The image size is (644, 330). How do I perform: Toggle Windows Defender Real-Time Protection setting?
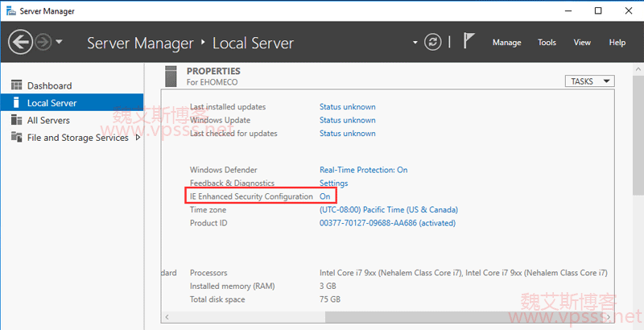coord(363,170)
